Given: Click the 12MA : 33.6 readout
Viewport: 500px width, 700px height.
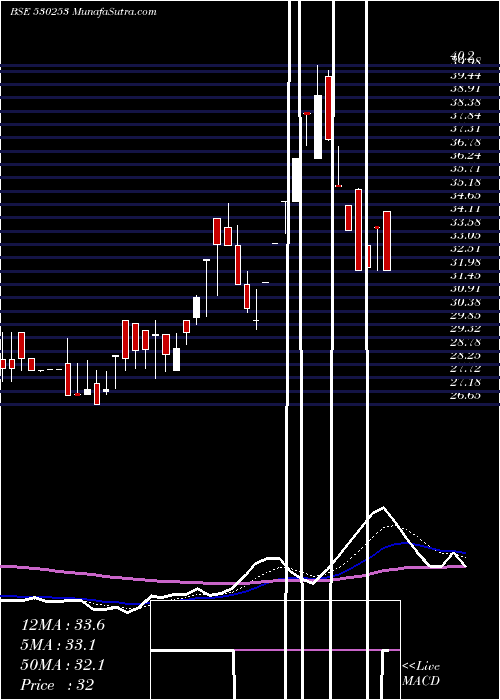Looking at the screenshot, I should [x=63, y=625].
